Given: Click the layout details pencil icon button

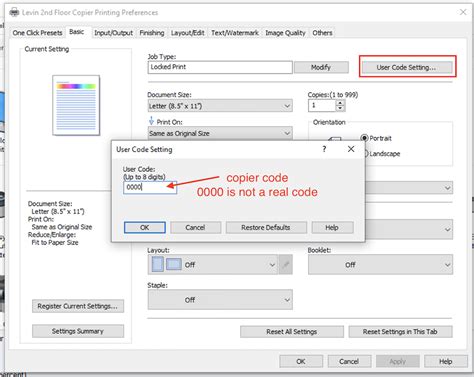Looking at the screenshot, I should click(x=286, y=265).
